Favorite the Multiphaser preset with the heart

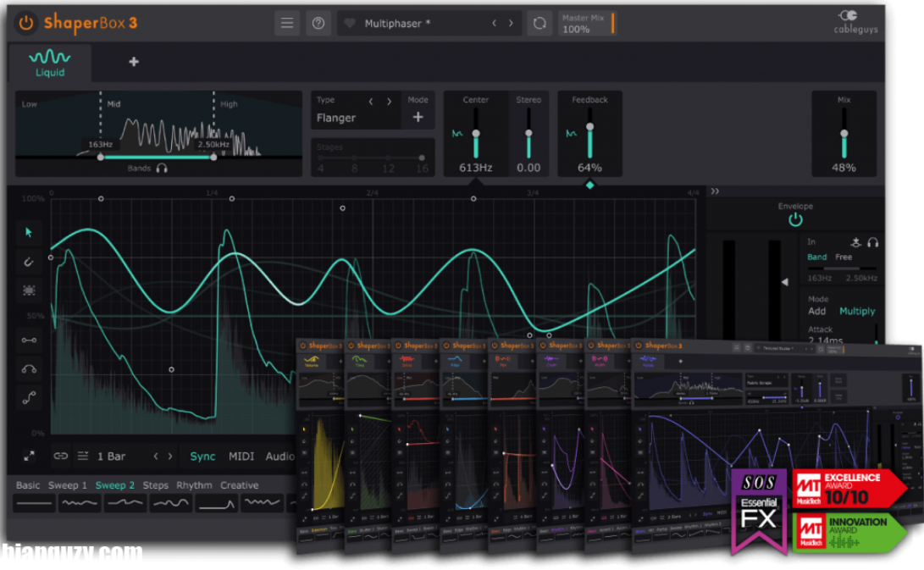coord(350,23)
